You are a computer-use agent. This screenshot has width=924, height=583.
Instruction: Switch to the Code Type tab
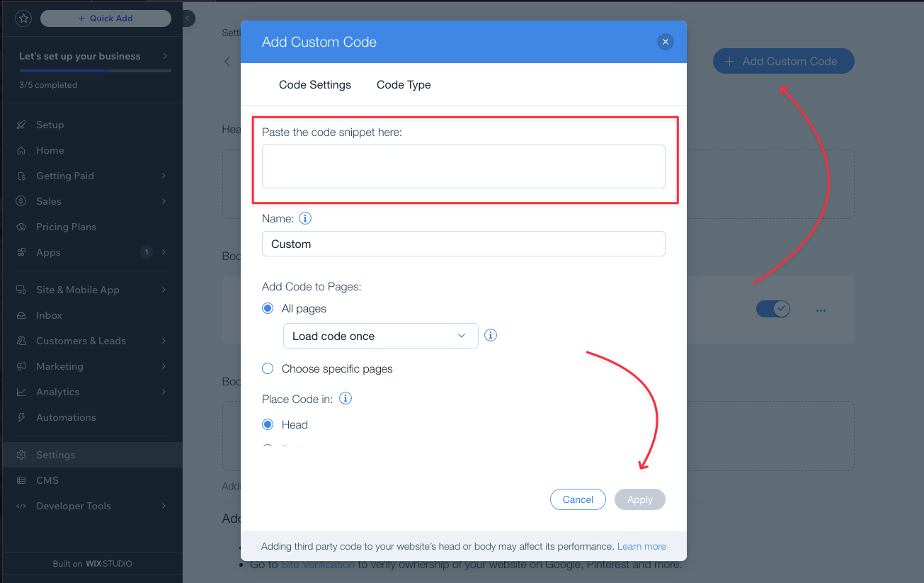pyautogui.click(x=404, y=85)
